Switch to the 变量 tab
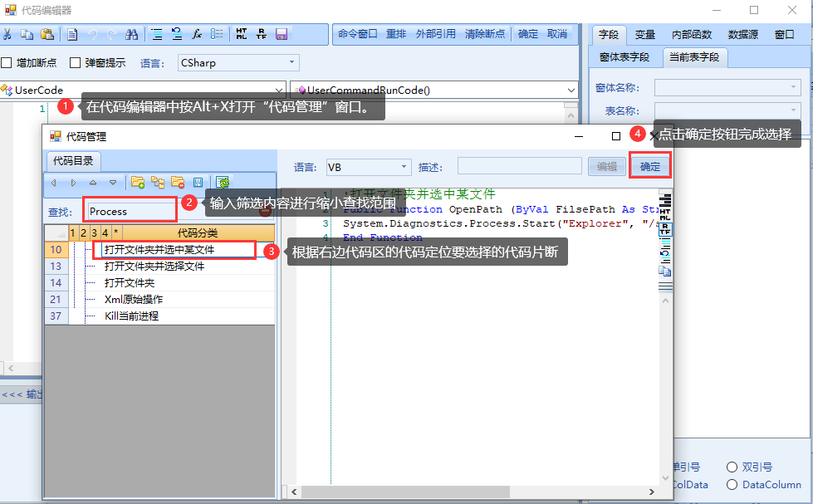The width and height of the screenshot is (813, 504). click(x=645, y=35)
